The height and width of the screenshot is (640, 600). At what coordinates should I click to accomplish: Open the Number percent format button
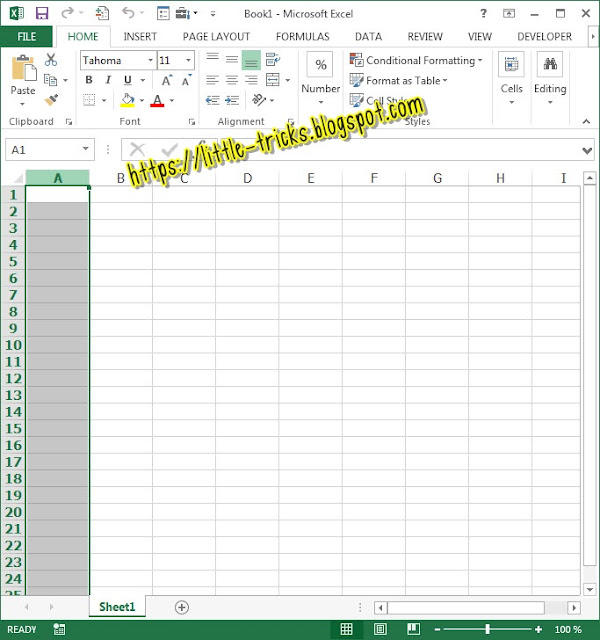click(x=320, y=64)
